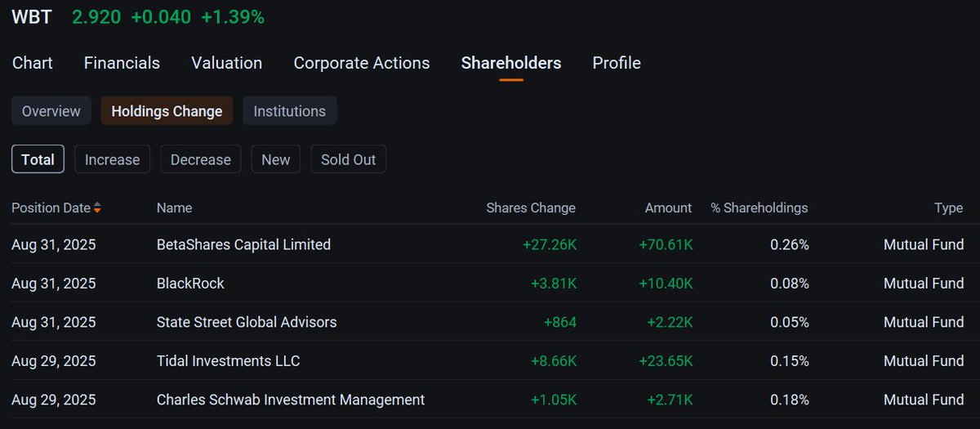Viewport: 980px width, 429px height.
Task: Open the Valuation tab
Action: (x=226, y=63)
